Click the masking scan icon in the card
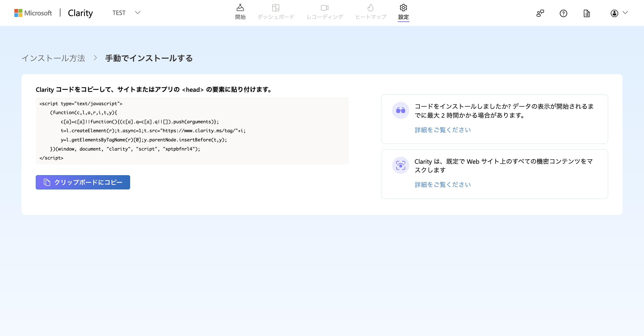Screen dimensions: 644x336 (400, 165)
